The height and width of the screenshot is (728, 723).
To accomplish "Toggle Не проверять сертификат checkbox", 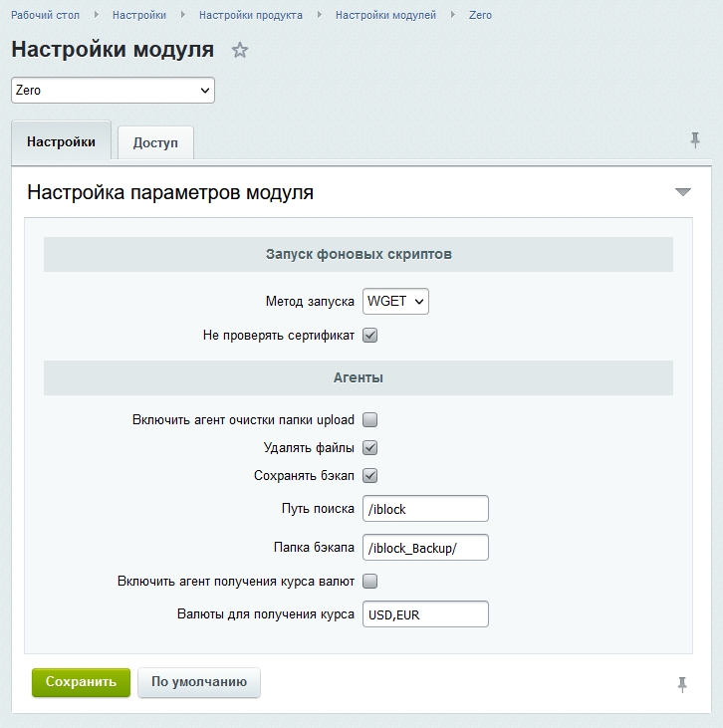I will (x=370, y=336).
